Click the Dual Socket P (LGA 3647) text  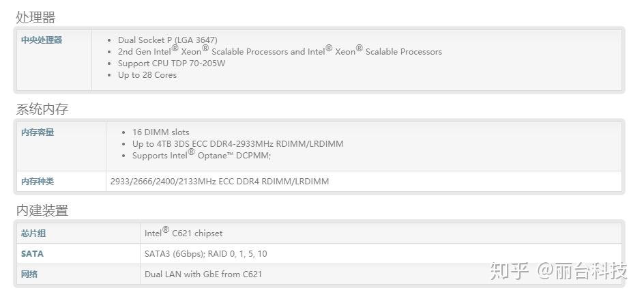(168, 40)
